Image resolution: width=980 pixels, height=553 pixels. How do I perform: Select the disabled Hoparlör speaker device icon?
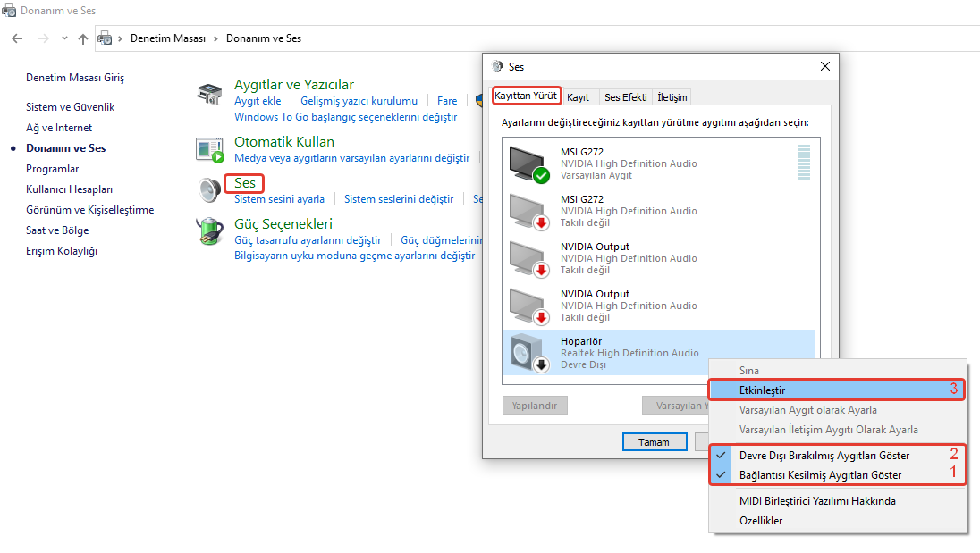point(528,353)
